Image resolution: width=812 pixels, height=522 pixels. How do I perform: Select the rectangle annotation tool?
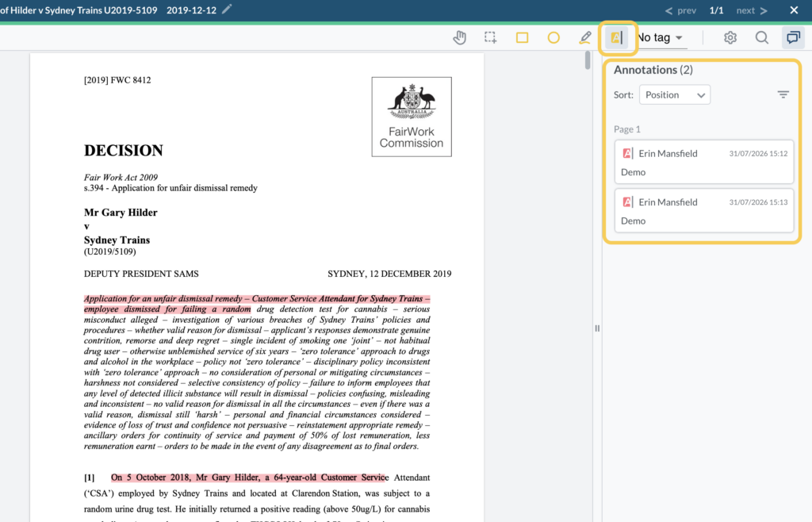click(x=522, y=37)
